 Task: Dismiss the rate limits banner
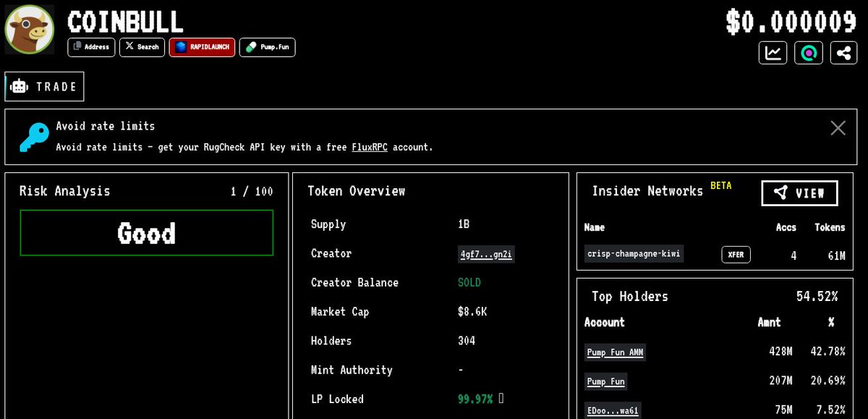[838, 128]
